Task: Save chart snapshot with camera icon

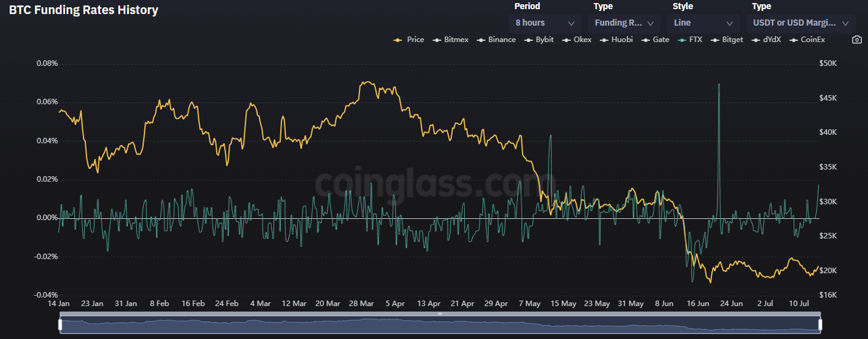Action: coord(856,40)
